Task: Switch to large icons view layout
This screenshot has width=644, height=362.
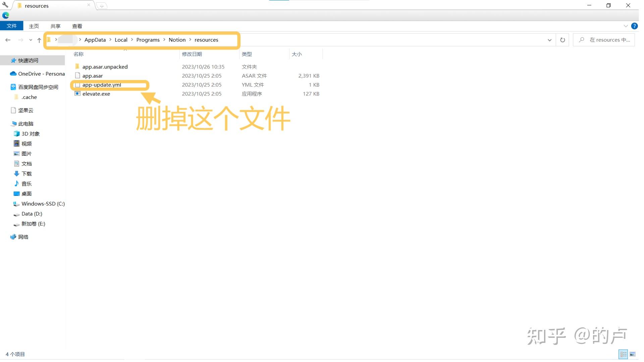Action: pyautogui.click(x=633, y=354)
